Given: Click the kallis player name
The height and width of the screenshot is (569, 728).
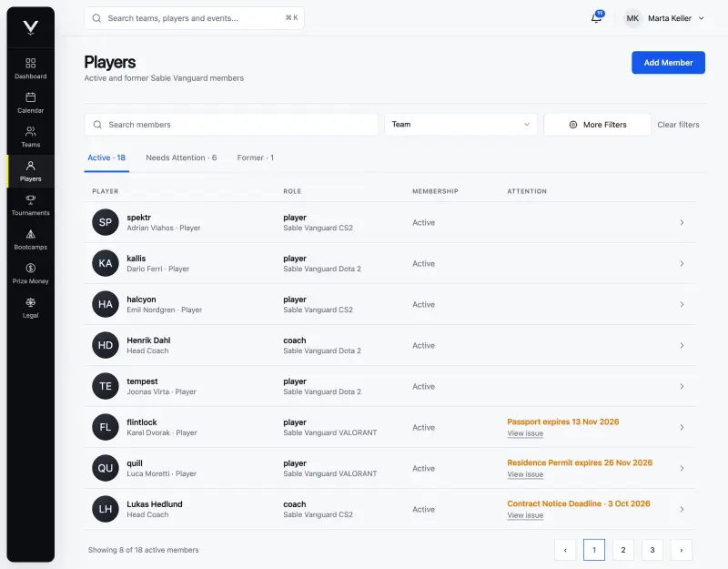Looking at the screenshot, I should [136, 259].
